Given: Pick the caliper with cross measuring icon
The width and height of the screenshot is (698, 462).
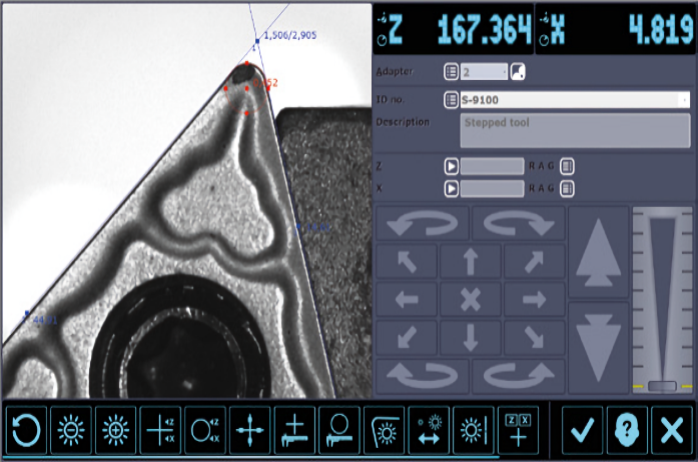Looking at the screenshot, I should pos(294,430).
